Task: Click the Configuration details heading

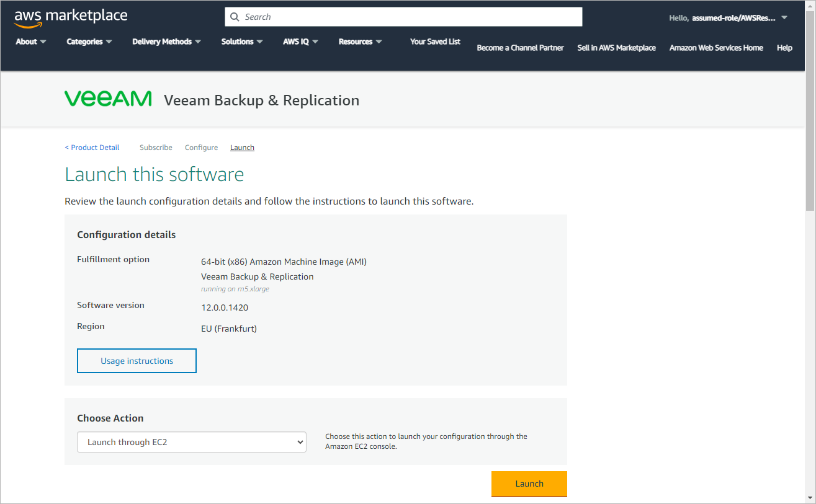Action: click(x=127, y=234)
